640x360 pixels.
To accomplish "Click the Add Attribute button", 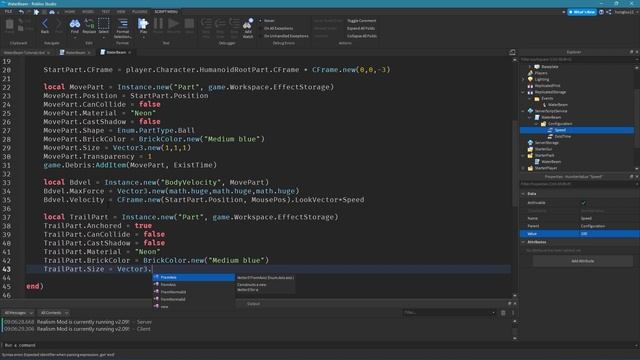I will click(x=582, y=261).
